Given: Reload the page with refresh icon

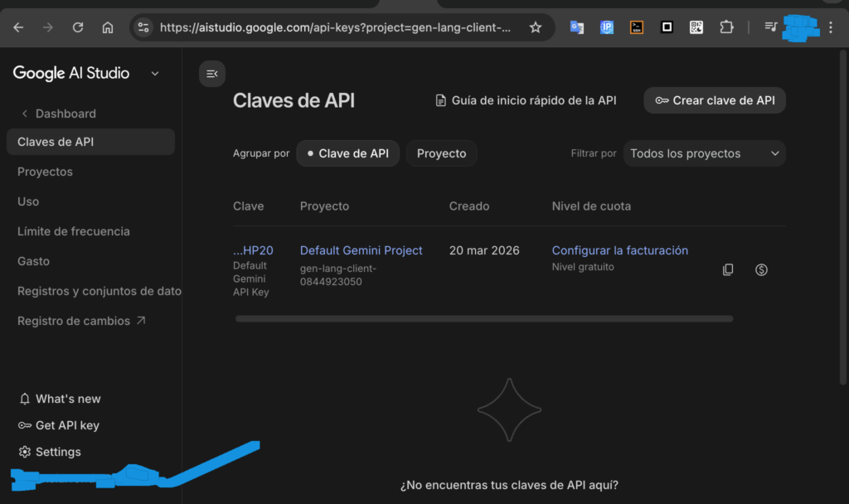Looking at the screenshot, I should [x=78, y=27].
